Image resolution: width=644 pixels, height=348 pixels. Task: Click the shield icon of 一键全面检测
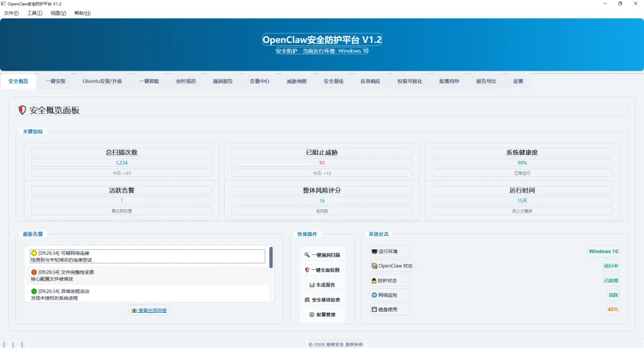coord(307,270)
